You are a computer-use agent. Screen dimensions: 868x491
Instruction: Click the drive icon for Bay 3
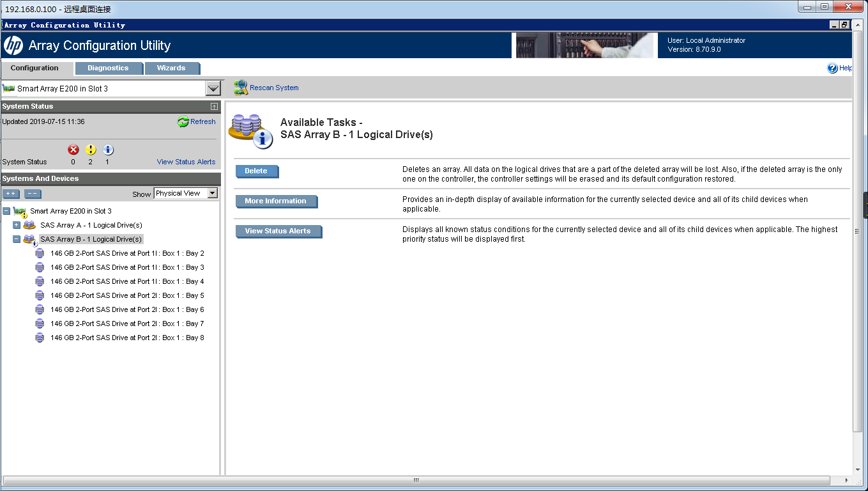(40, 267)
